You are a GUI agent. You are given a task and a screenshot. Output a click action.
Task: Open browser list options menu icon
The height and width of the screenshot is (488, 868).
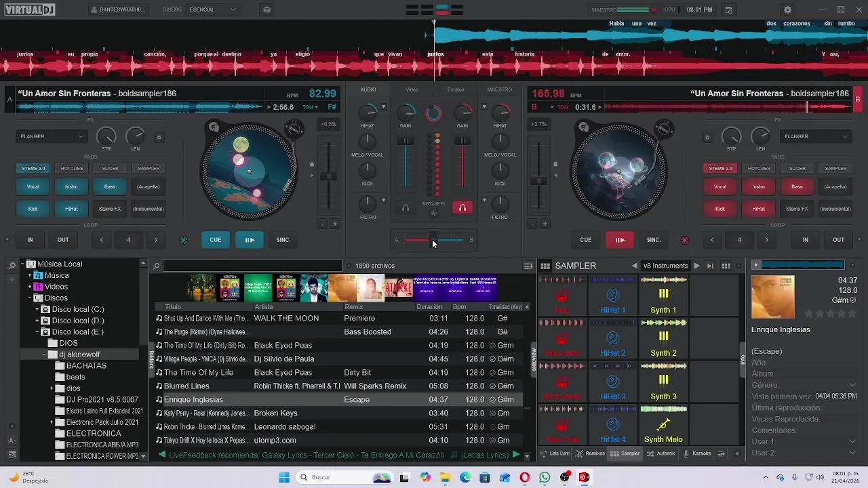[528, 266]
